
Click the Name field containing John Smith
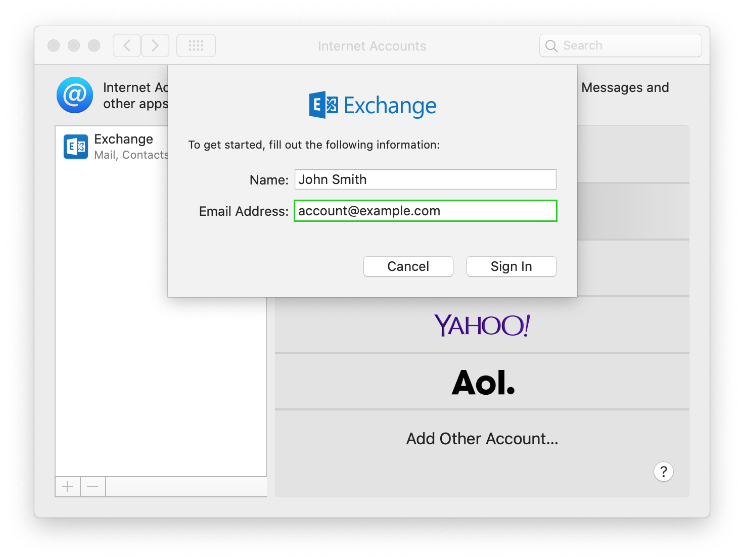pos(425,179)
